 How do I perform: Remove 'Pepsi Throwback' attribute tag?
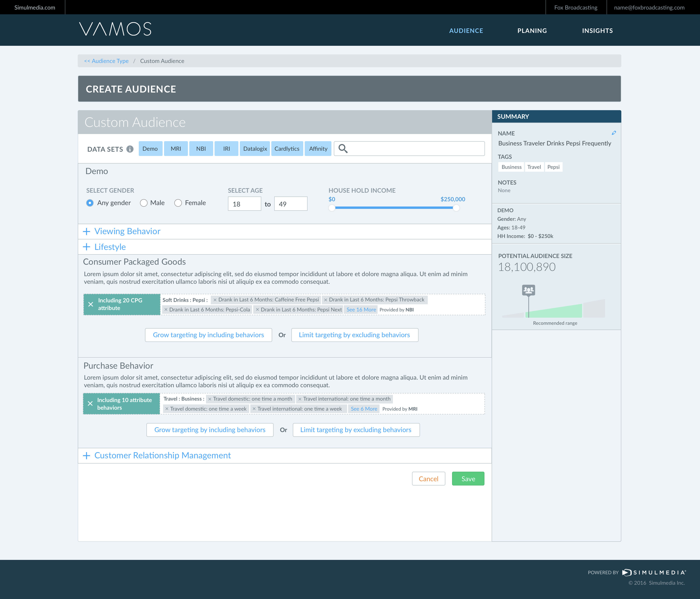[x=326, y=300]
